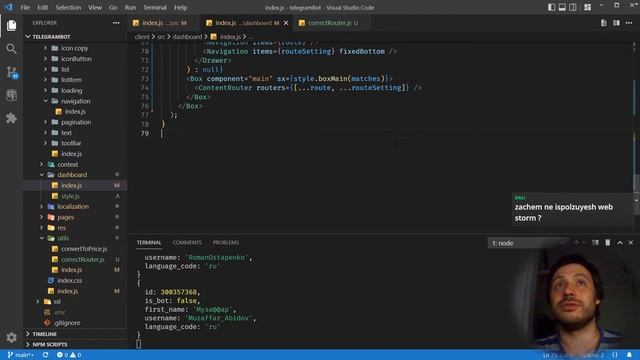This screenshot has width=640, height=360.
Task: Collapse the TELEGRAMBOT root folder
Action: (x=76, y=37)
